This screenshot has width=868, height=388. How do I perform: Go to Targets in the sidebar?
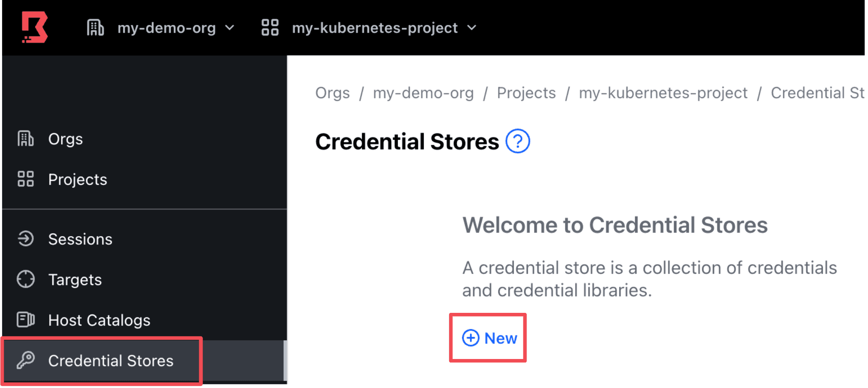click(x=75, y=280)
